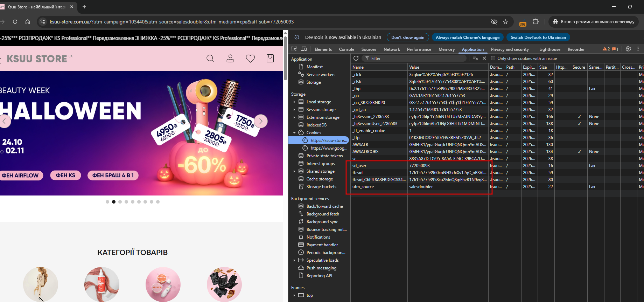This screenshot has width=644, height=302.
Task: Bookmark this page with the star icon
Action: (x=505, y=22)
